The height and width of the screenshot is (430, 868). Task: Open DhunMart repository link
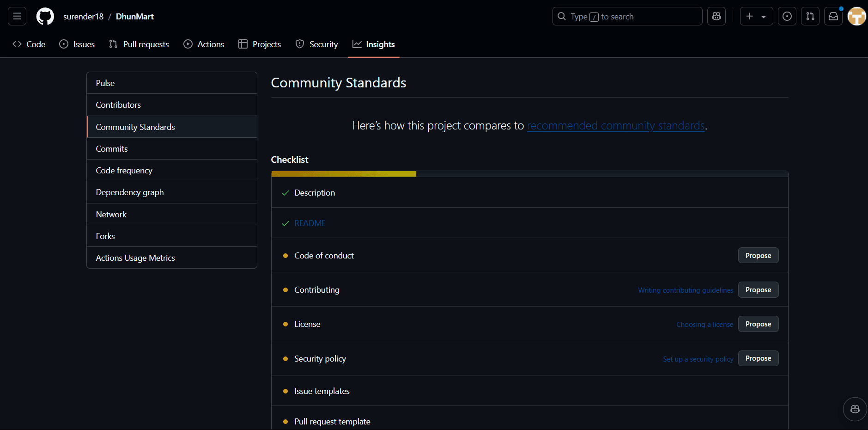[x=135, y=17]
